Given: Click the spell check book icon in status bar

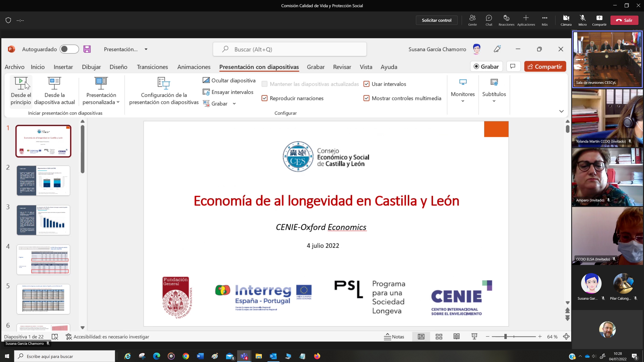Looking at the screenshot, I should coord(55,337).
